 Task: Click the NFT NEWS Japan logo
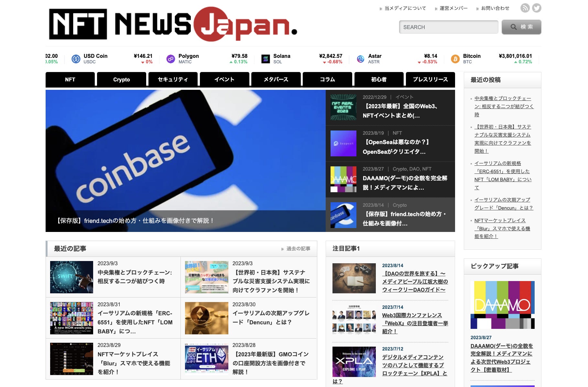tap(173, 25)
